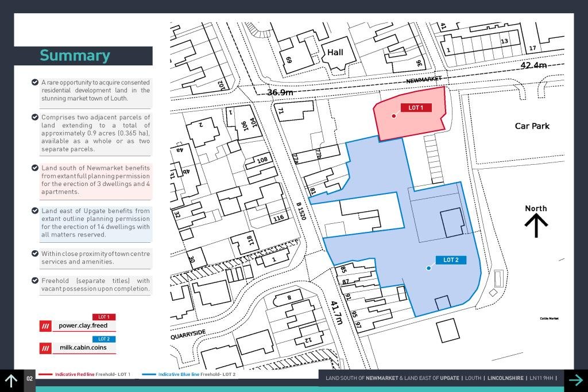Screen dimensions: 588x392
Task: Go to next page with right arrow
Action: click(575, 380)
